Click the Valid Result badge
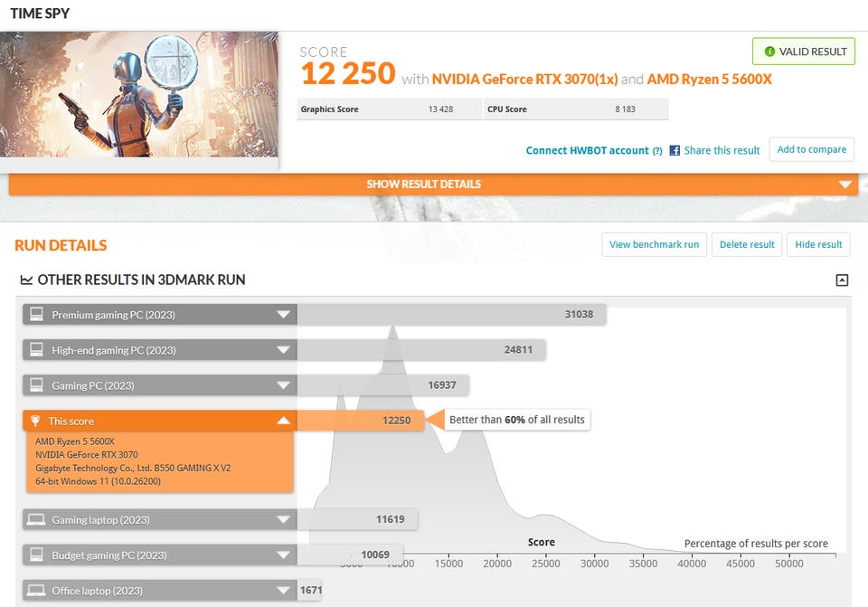 click(x=804, y=52)
